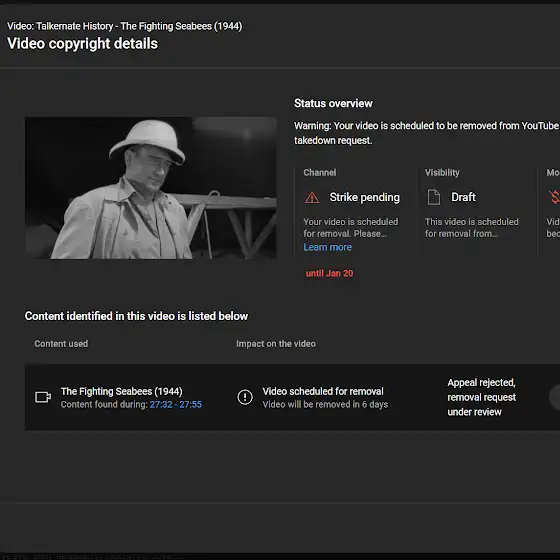The image size is (560, 560).
Task: Click the Draft visibility status text
Action: click(463, 197)
